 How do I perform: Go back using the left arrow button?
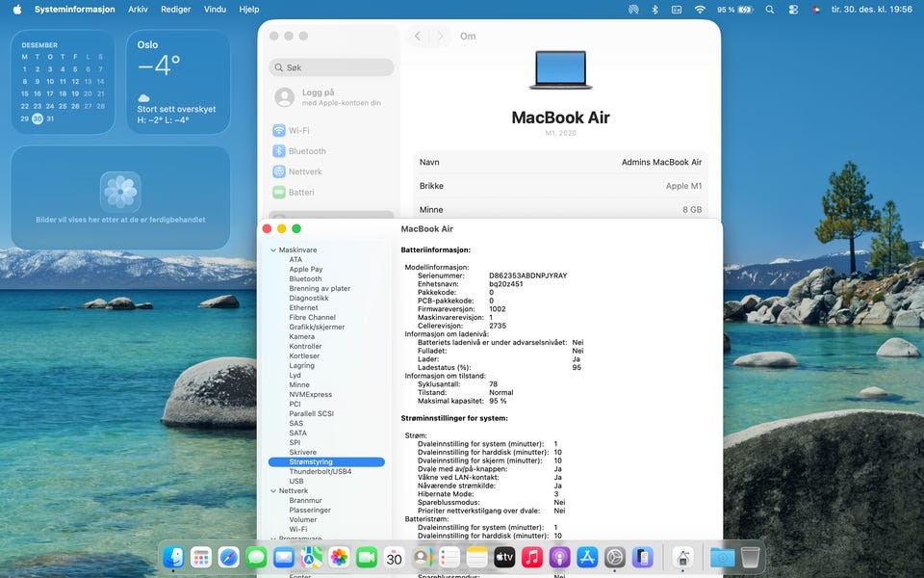418,37
